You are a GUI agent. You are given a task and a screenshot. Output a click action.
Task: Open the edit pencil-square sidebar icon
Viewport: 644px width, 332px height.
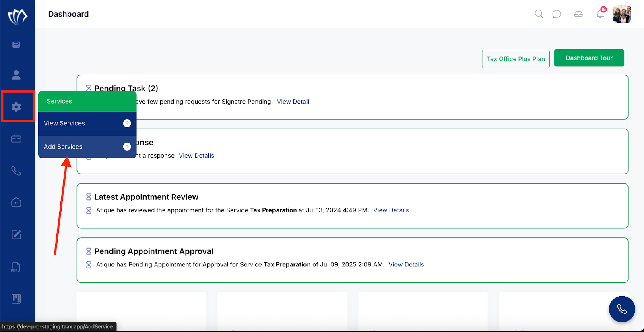(16, 234)
